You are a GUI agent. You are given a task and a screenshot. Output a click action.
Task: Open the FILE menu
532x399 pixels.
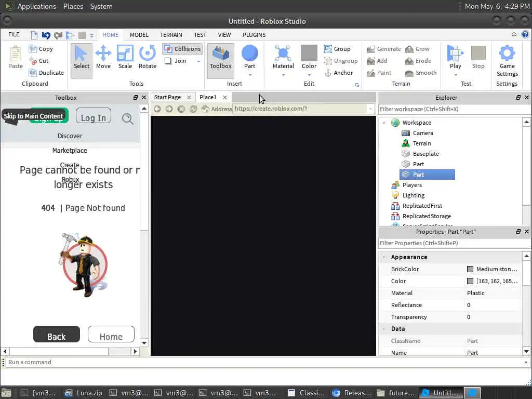(14, 35)
